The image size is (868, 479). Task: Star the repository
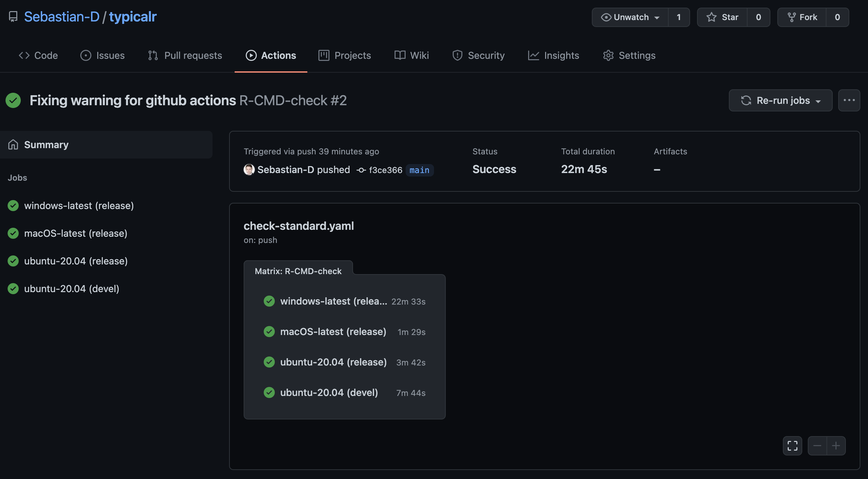pos(722,17)
